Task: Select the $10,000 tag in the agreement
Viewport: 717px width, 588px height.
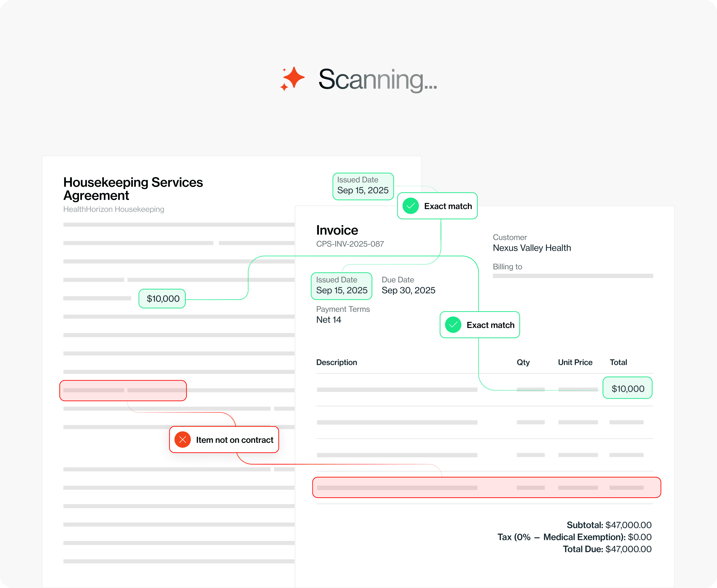Action: tap(162, 299)
